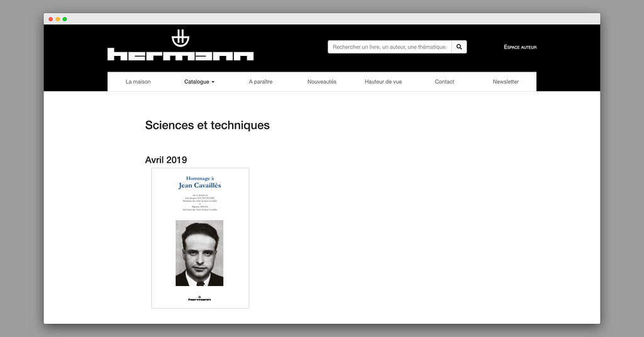Close the window with the red button
Viewport: 644px width, 337px height.
[51, 19]
